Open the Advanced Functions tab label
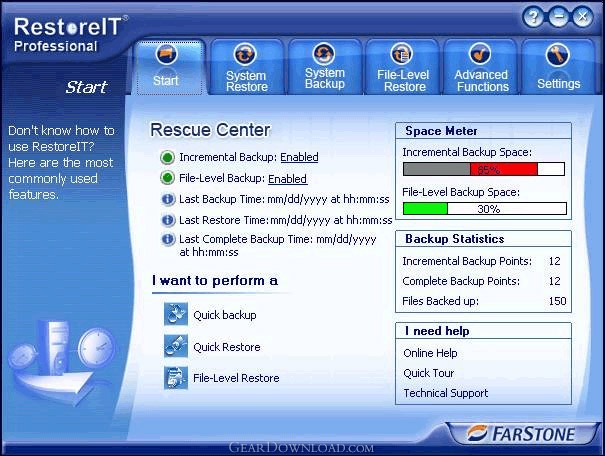The image size is (605, 456). click(482, 81)
